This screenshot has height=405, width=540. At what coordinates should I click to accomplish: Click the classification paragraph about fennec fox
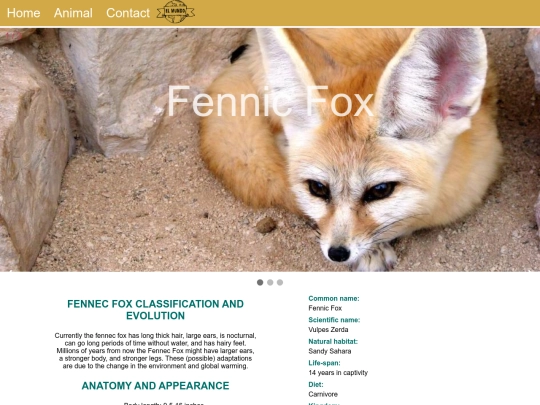(155, 351)
